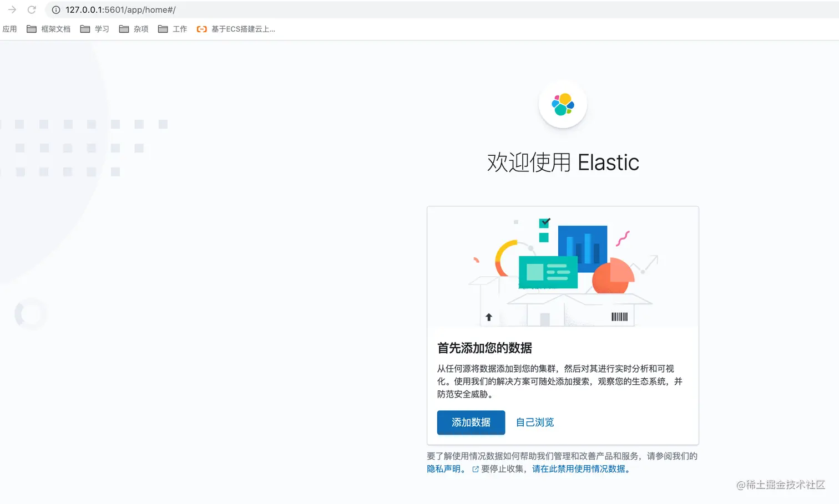Click the orange icon of ECS bookmark
The image size is (839, 504).
pyautogui.click(x=201, y=29)
